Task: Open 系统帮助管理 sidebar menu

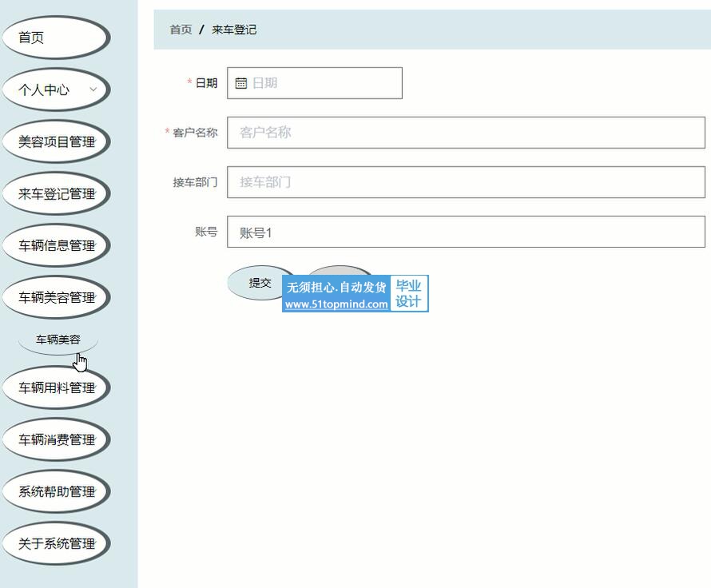Action: coord(56,491)
